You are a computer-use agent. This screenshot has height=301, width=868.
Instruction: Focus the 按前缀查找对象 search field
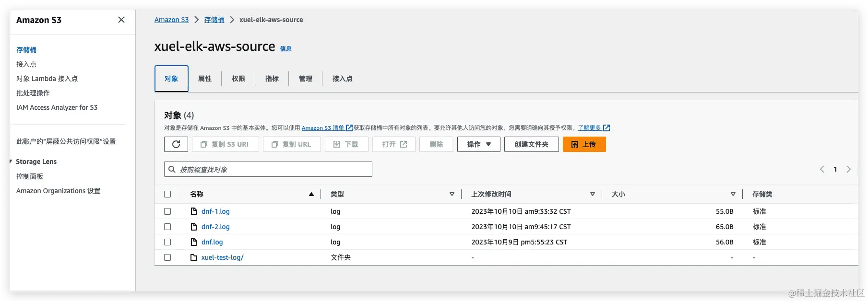268,169
